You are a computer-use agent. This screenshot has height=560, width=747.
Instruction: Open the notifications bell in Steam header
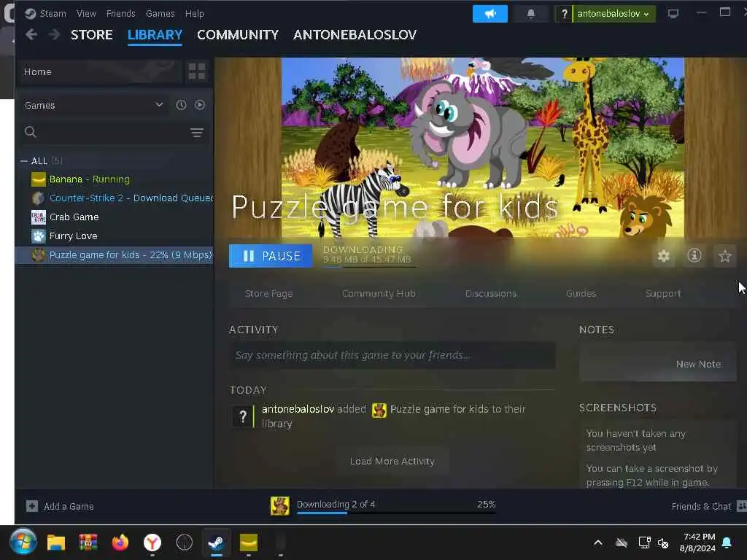(531, 14)
